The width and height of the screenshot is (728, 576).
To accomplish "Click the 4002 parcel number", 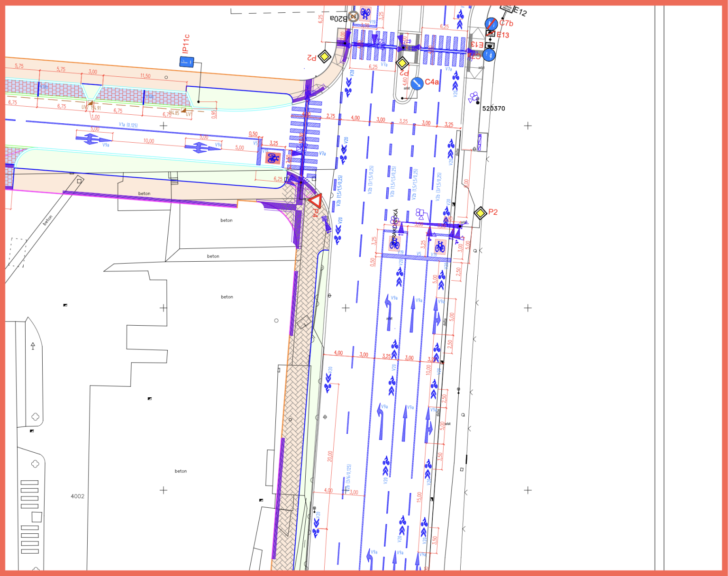I will [x=77, y=496].
